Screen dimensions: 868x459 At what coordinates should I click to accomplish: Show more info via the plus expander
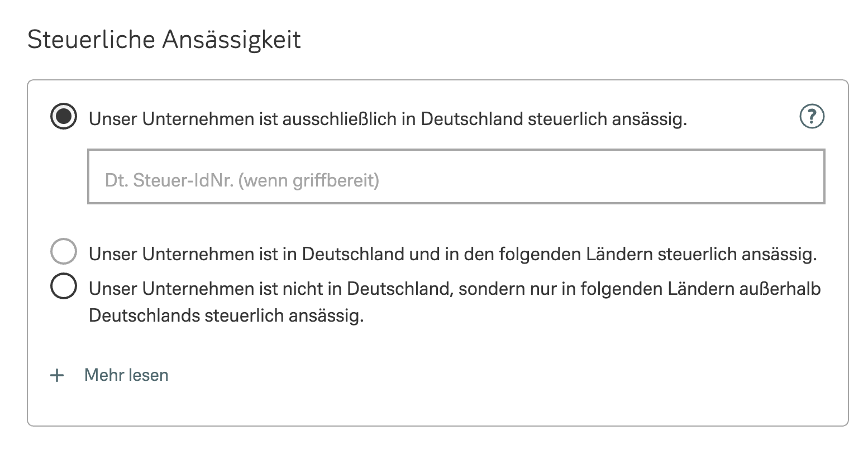(57, 375)
